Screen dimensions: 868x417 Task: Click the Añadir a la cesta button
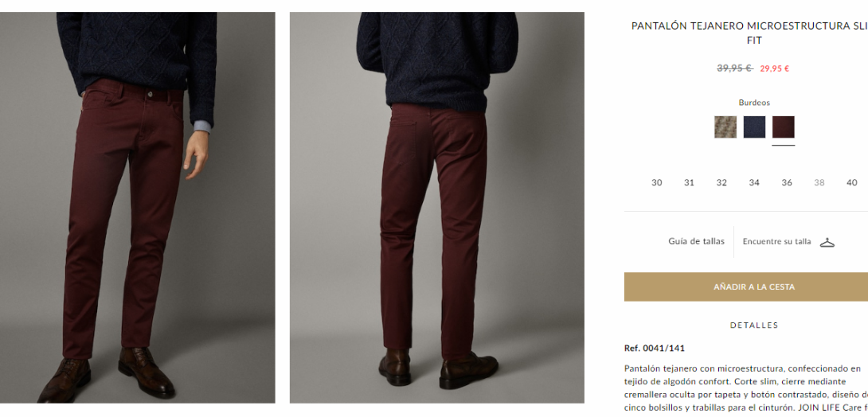pos(745,287)
